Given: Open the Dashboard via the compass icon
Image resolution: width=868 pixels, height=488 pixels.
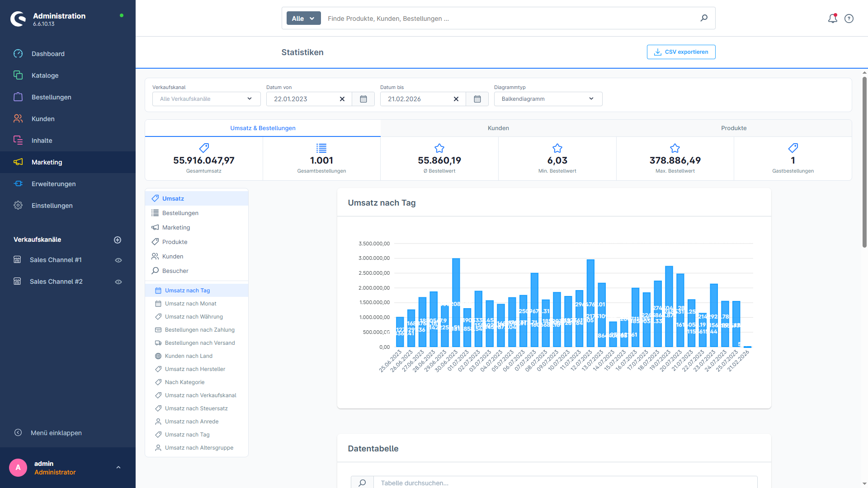Looking at the screenshot, I should [18, 53].
